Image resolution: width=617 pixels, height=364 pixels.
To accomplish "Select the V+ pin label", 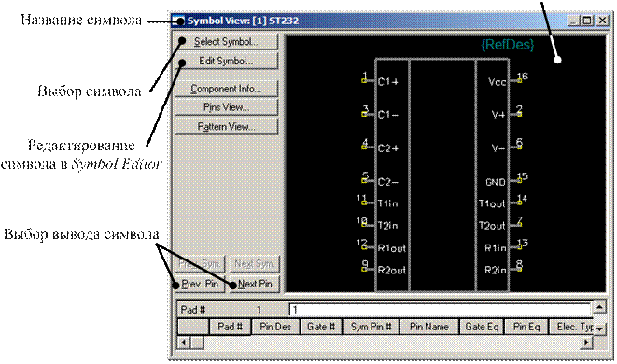I will (x=498, y=115).
